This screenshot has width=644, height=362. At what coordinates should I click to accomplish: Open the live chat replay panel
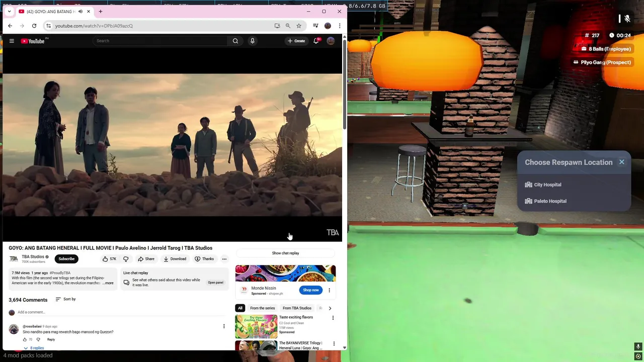point(215,283)
